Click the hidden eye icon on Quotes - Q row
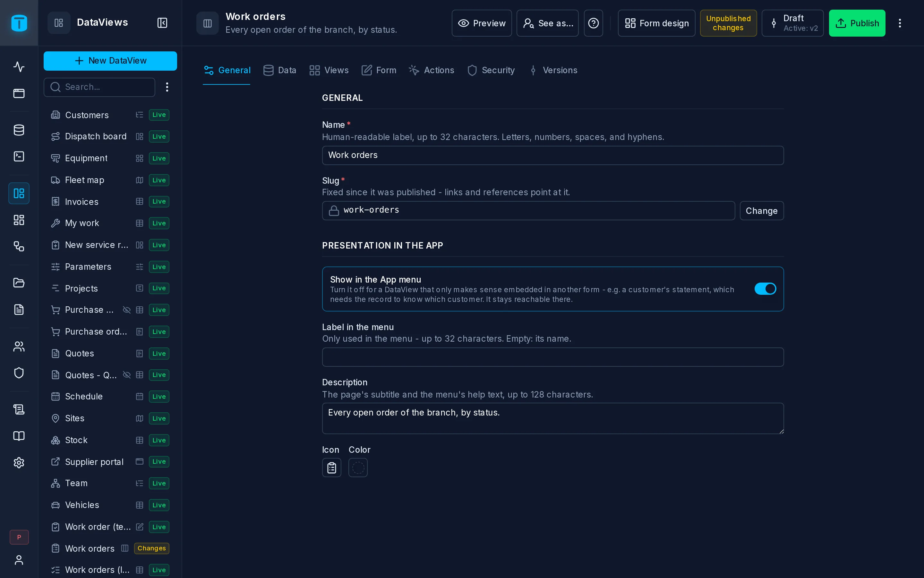The height and width of the screenshot is (578, 924). 126,375
